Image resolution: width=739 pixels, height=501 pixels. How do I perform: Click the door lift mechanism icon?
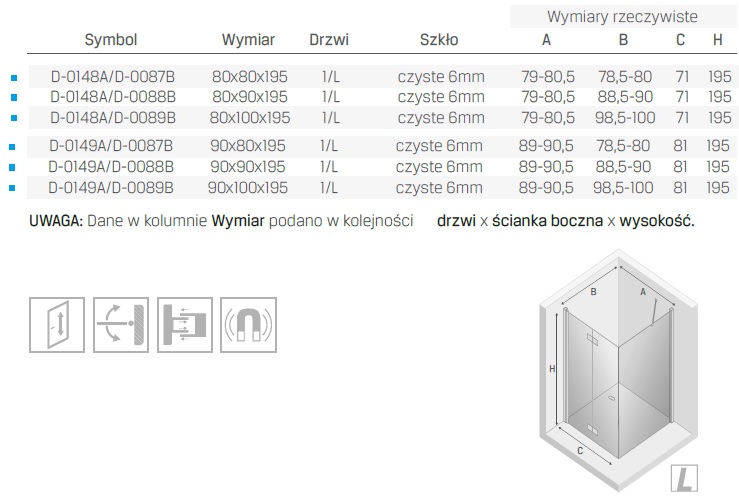[56, 323]
